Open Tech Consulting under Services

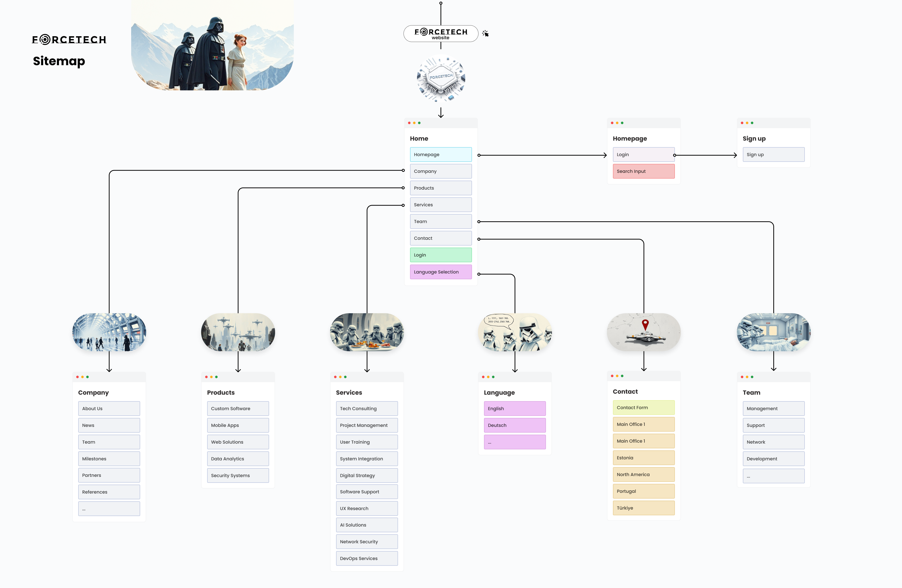(x=367, y=408)
